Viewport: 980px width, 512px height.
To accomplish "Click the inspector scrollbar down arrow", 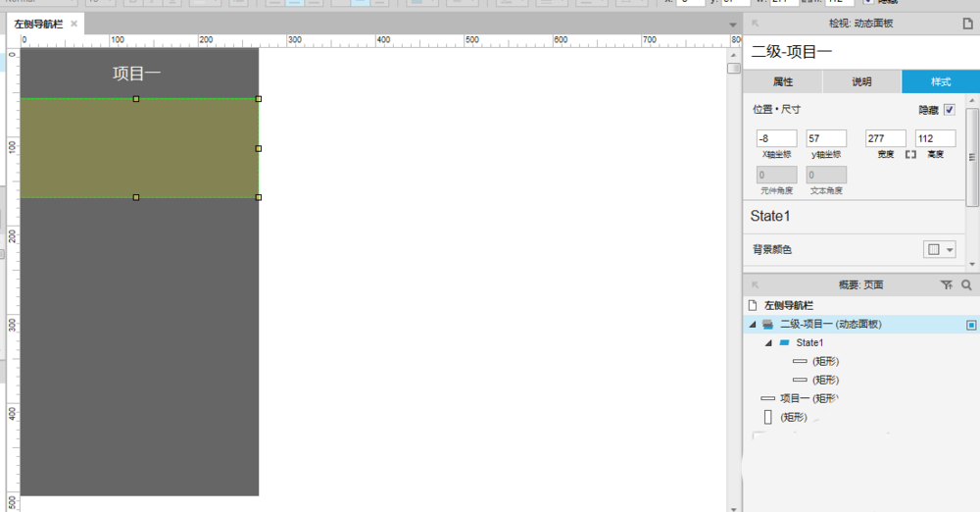I will click(972, 265).
